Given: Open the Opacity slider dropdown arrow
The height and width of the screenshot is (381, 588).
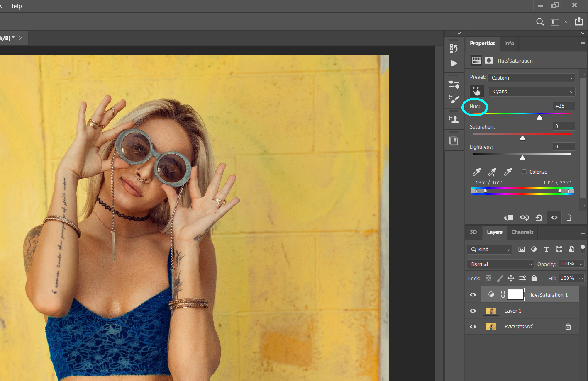Looking at the screenshot, I should tap(581, 264).
